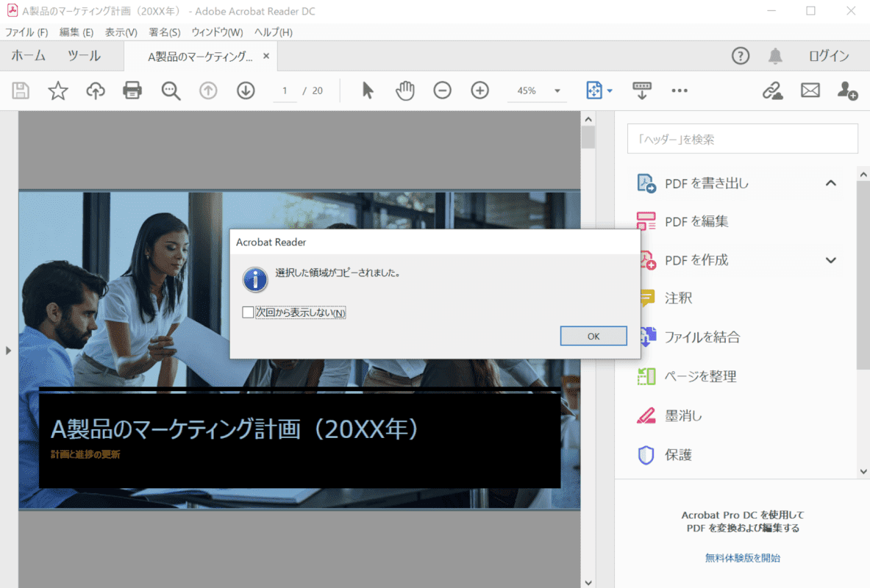The height and width of the screenshot is (588, 870).
Task: Collapse the PDFを書き出し section chevron
Action: click(x=830, y=183)
